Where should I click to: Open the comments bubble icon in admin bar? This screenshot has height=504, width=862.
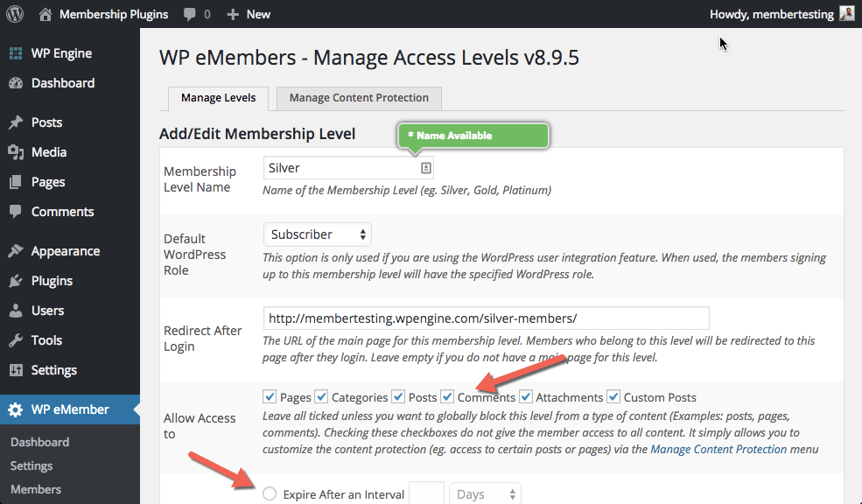[x=190, y=14]
